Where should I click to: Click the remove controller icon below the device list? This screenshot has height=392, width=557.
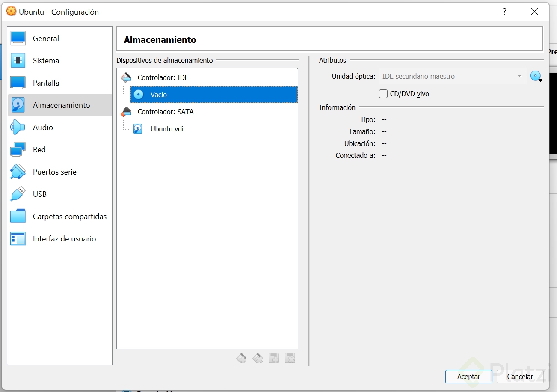258,359
